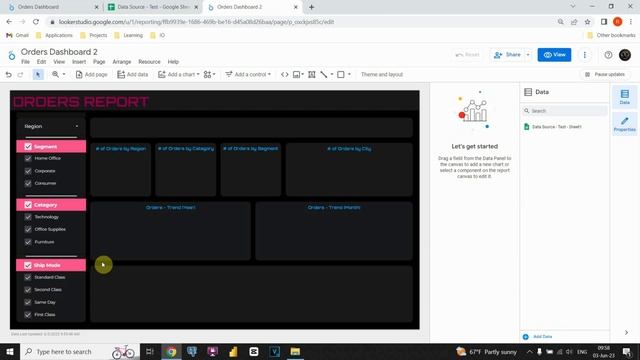Open the shape type dropdown arrow
Image resolution: width=640 pixels, height=360 pixels.
tap(349, 74)
